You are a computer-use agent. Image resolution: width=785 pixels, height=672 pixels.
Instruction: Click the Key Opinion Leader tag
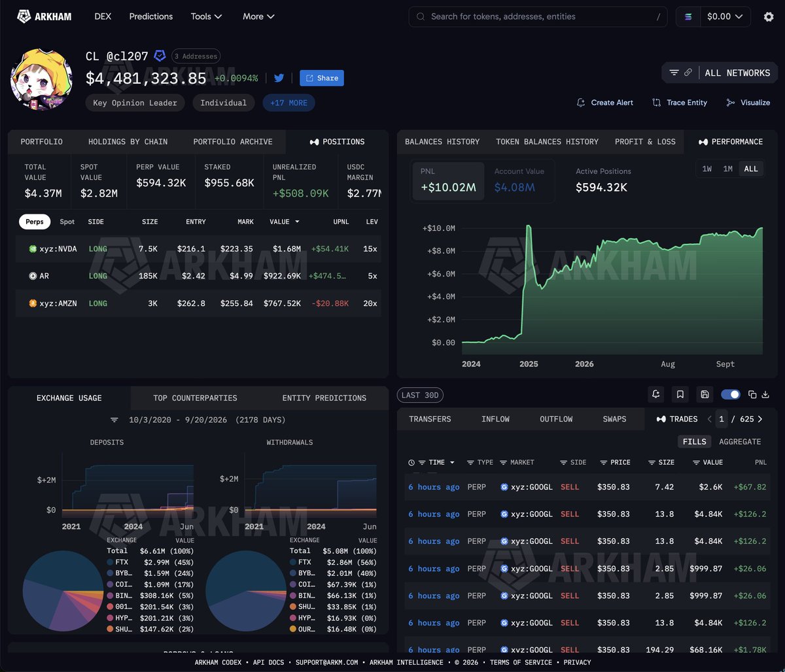135,103
